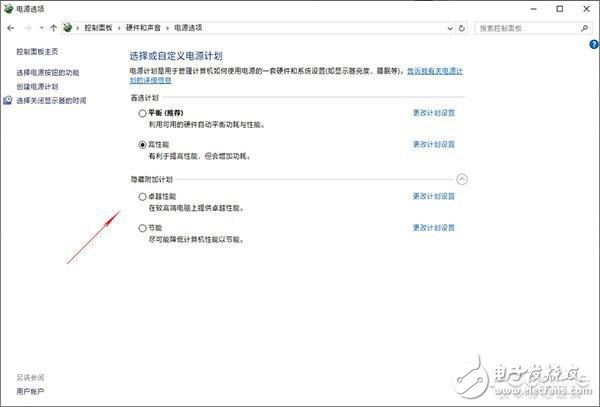Select the 节能 power plan

(x=142, y=228)
